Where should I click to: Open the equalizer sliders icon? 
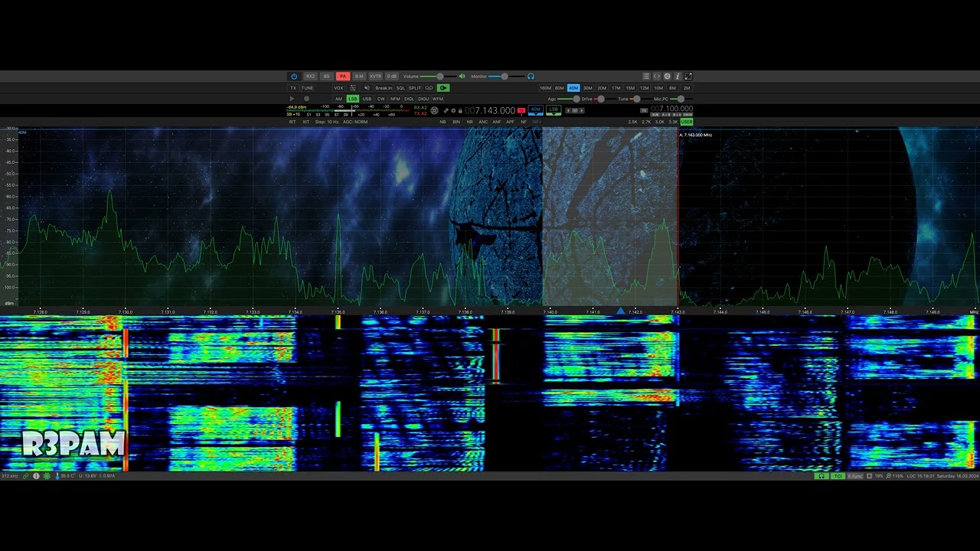[x=353, y=88]
